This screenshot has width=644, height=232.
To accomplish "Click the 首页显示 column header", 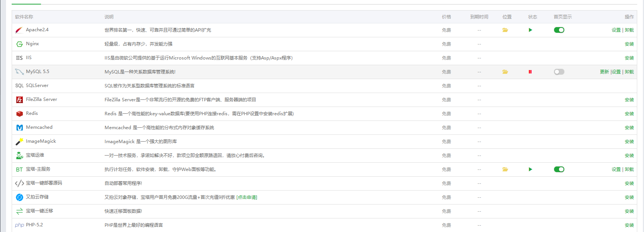I will [563, 17].
